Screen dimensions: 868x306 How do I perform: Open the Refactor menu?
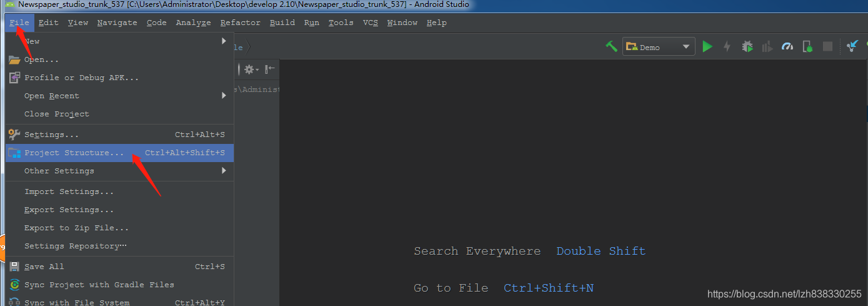pos(240,23)
